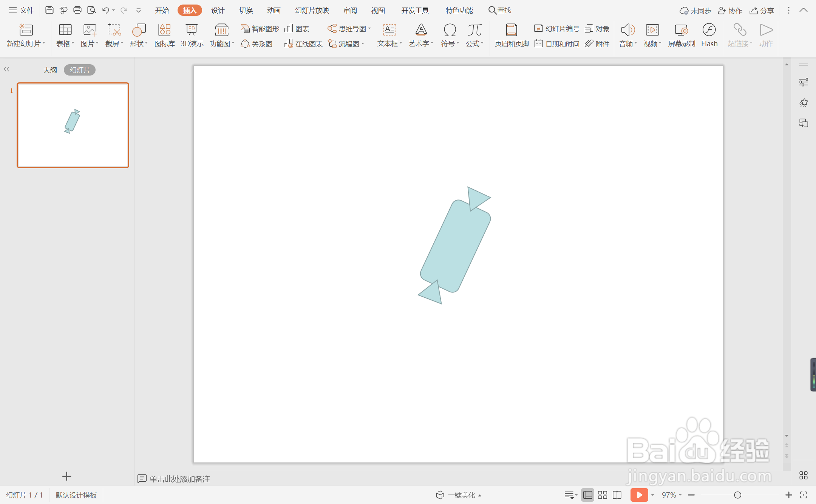Click 一键美化 one-click beautify
The image size is (816, 504).
pyautogui.click(x=458, y=495)
